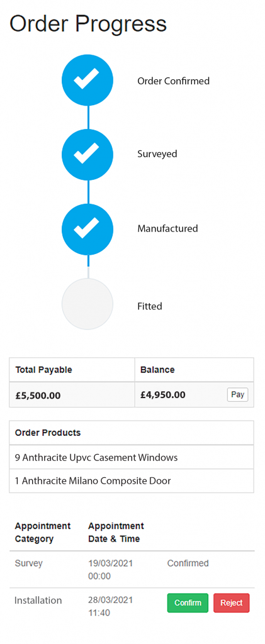Click the £4,950.00 balance amount
Viewport: 265px width, 644px height.
pyautogui.click(x=162, y=395)
